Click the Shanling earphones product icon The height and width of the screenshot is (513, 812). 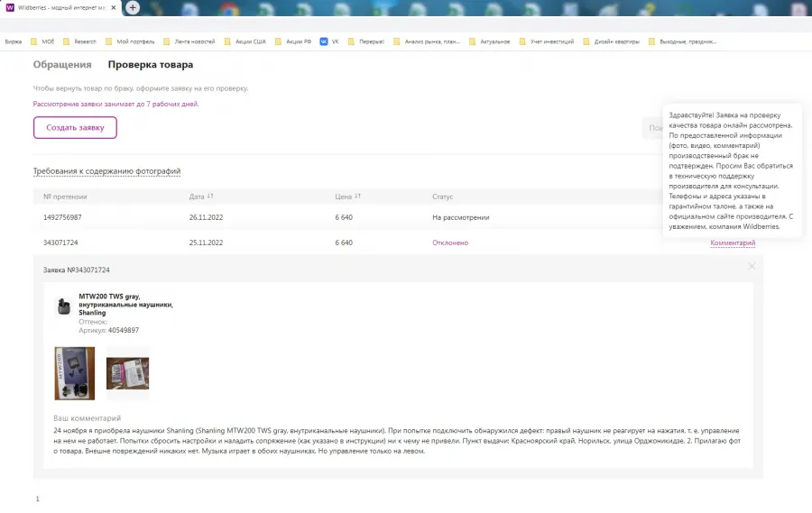coord(64,307)
